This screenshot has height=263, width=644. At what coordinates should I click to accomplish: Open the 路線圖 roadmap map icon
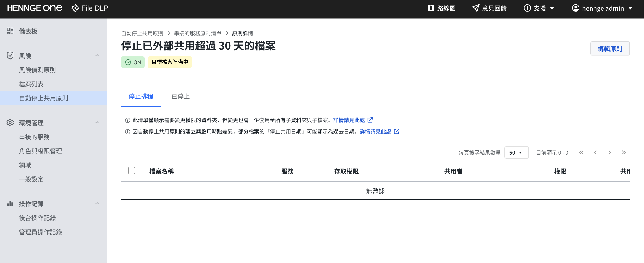430,8
